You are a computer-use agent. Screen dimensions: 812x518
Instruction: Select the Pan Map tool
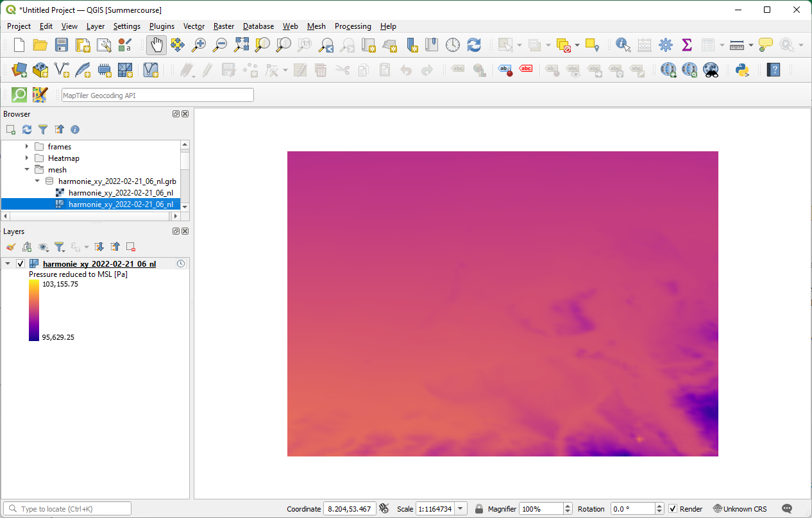(156, 45)
